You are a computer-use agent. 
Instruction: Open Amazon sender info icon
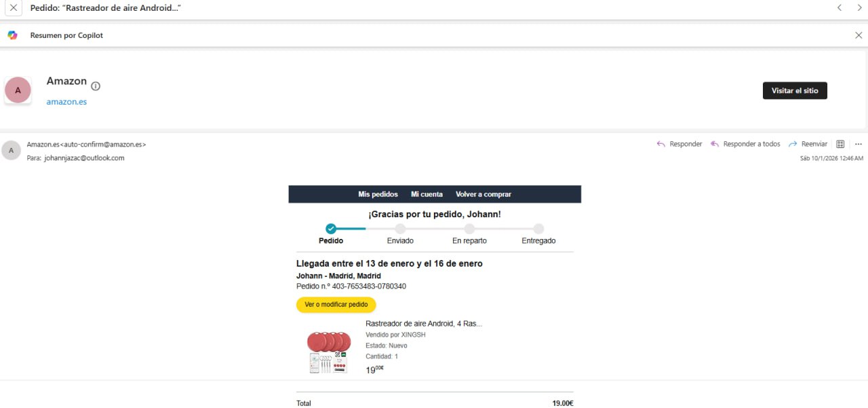[96, 86]
